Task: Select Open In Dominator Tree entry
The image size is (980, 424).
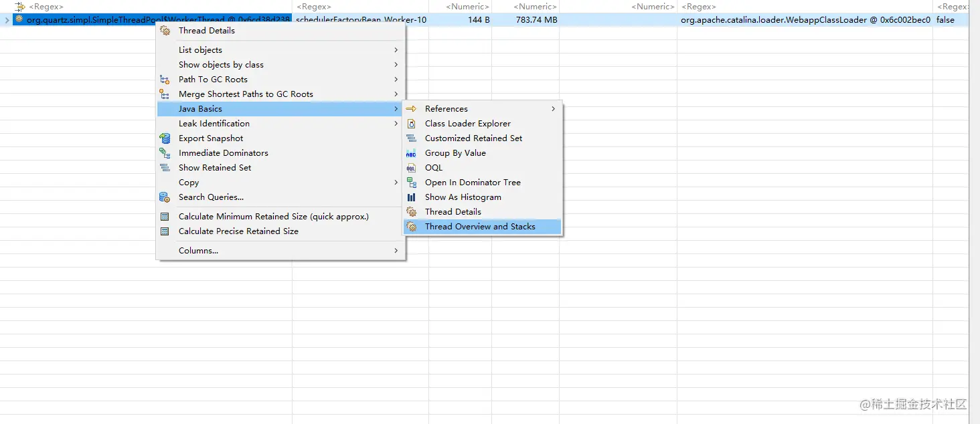Action: (483, 183)
